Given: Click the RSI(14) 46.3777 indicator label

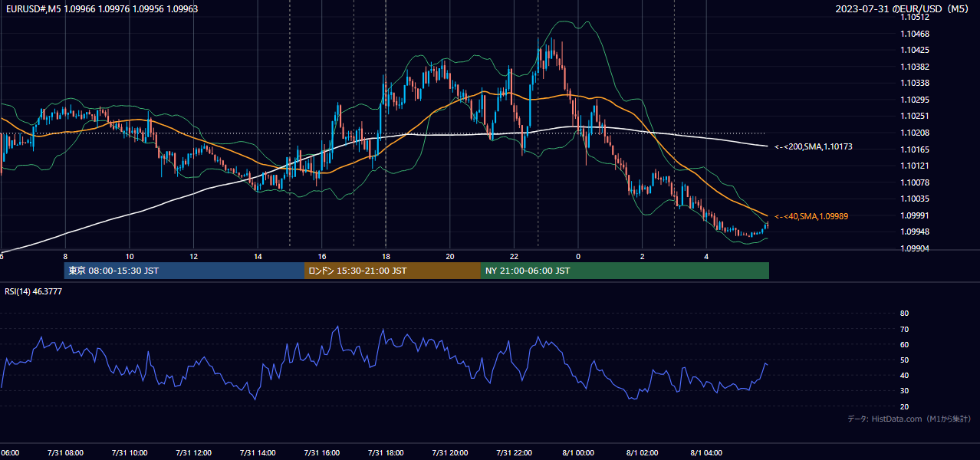Looking at the screenshot, I should 34,291.
